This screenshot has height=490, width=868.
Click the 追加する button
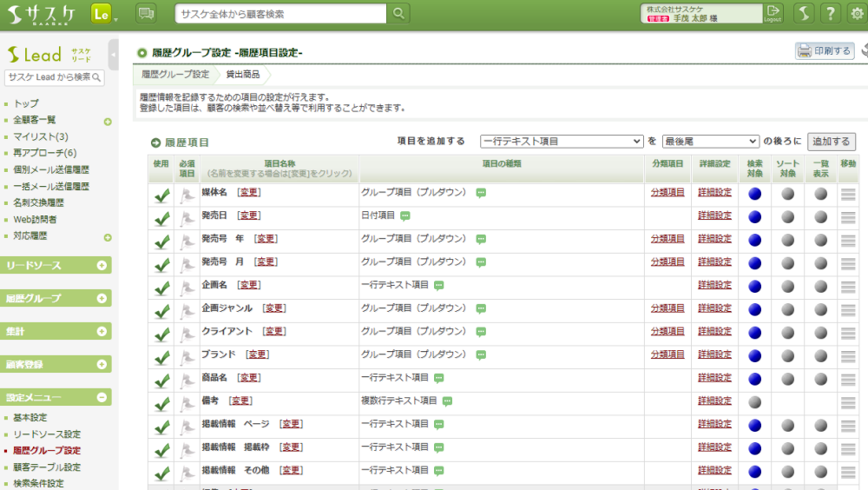click(x=831, y=141)
